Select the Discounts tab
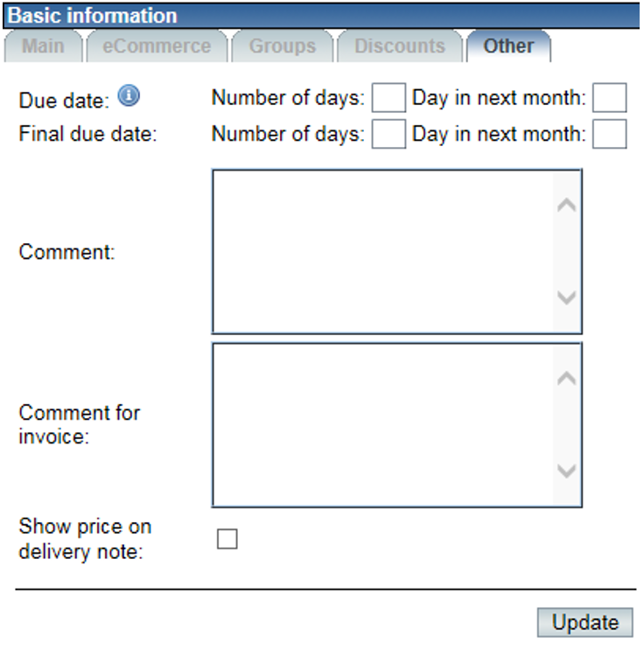The height and width of the screenshot is (649, 644). click(x=399, y=46)
